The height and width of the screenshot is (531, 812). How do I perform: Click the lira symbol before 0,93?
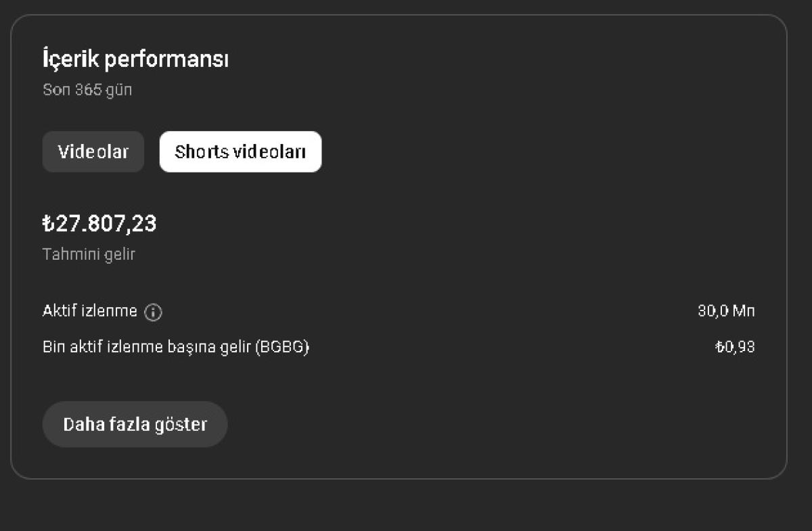click(720, 348)
